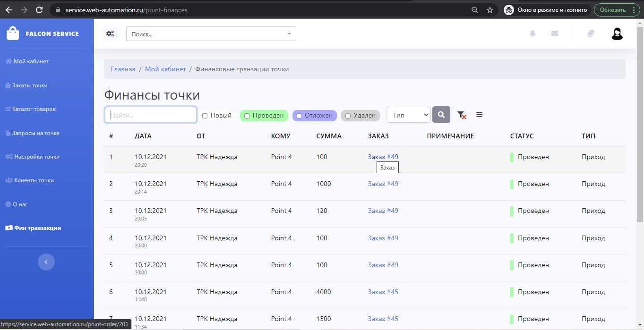Viewport: 644px width, 330px height.
Task: Open Настройки точки in the sidebar
Action: click(36, 157)
